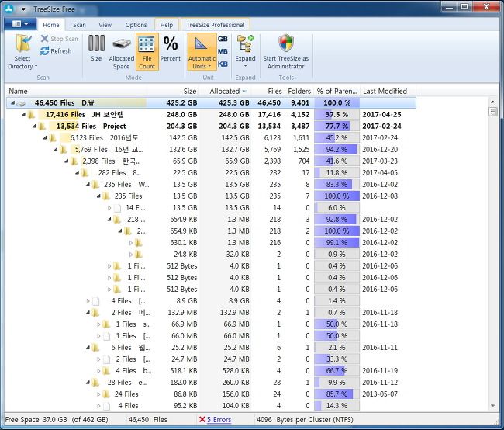Sort by Last Modified column

[x=388, y=91]
